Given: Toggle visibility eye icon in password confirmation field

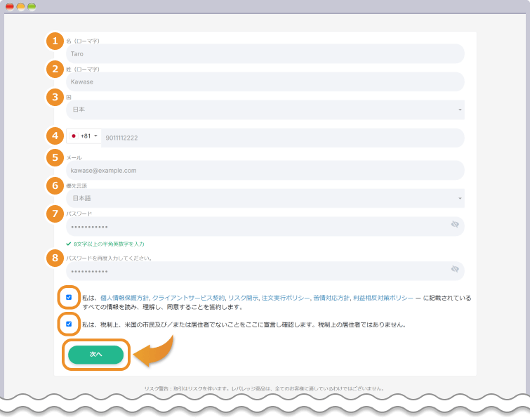Looking at the screenshot, I should [x=455, y=269].
